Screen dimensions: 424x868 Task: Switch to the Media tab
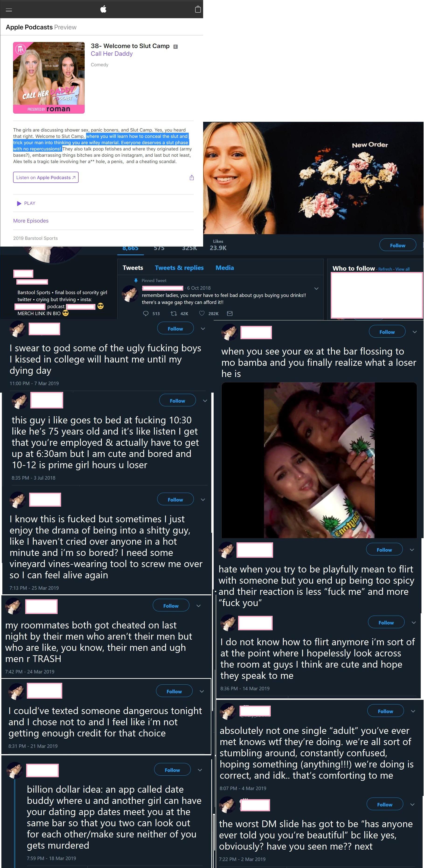tap(225, 268)
